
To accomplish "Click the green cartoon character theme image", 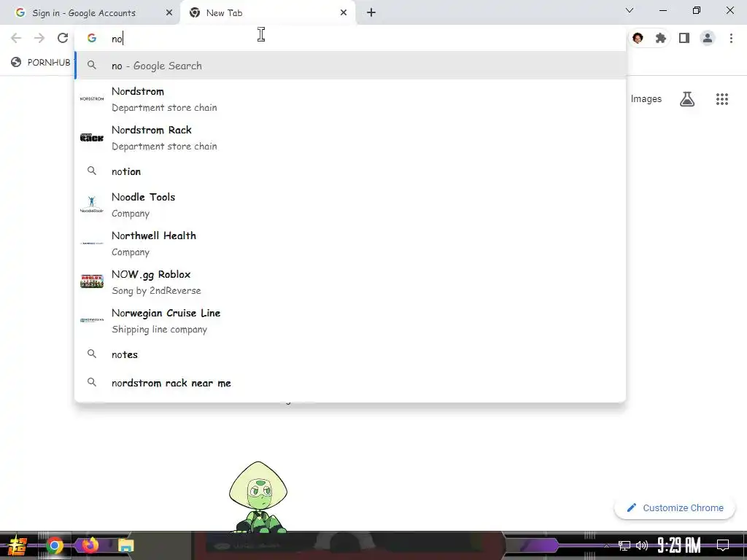I will pyautogui.click(x=258, y=497).
